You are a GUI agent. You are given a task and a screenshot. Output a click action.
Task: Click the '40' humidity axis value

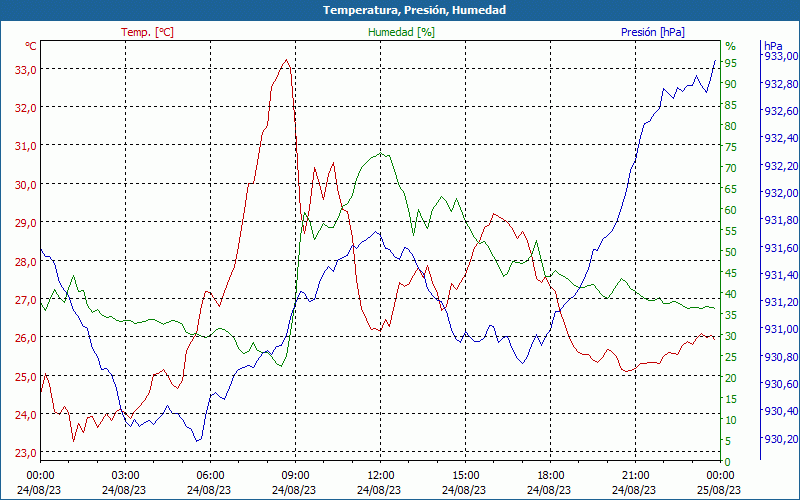point(731,294)
